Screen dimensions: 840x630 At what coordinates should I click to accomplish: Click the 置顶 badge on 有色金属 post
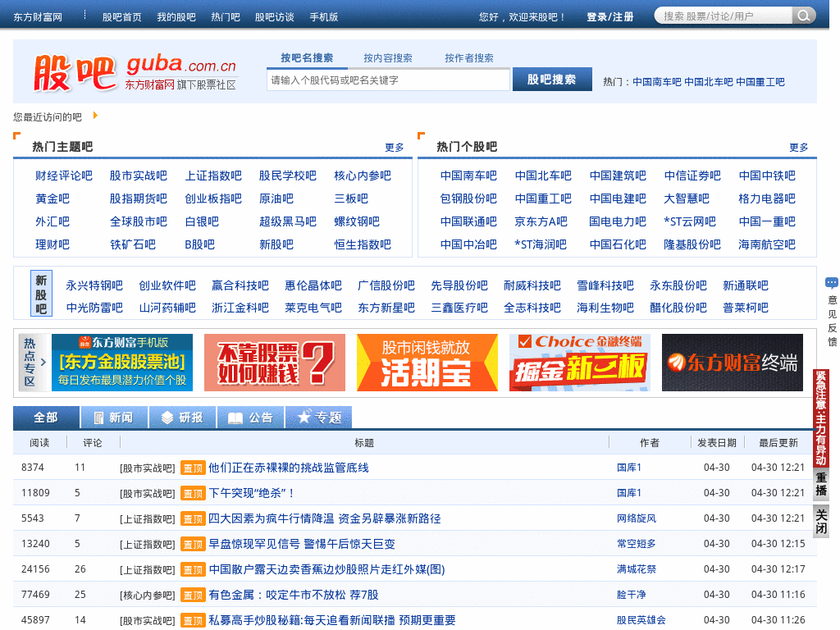click(x=193, y=596)
